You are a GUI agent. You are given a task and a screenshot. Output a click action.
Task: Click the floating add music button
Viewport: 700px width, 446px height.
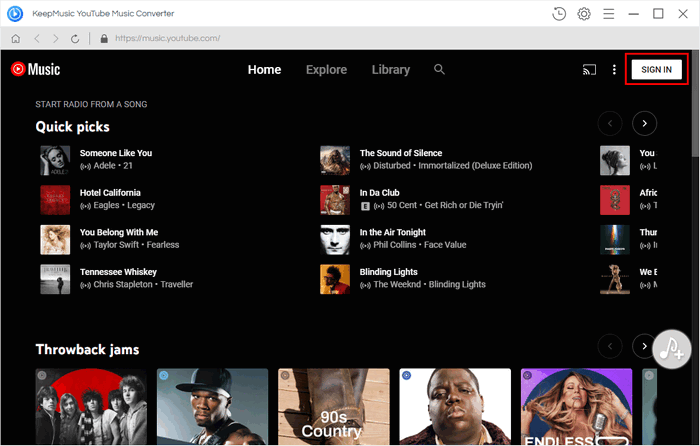point(671,349)
